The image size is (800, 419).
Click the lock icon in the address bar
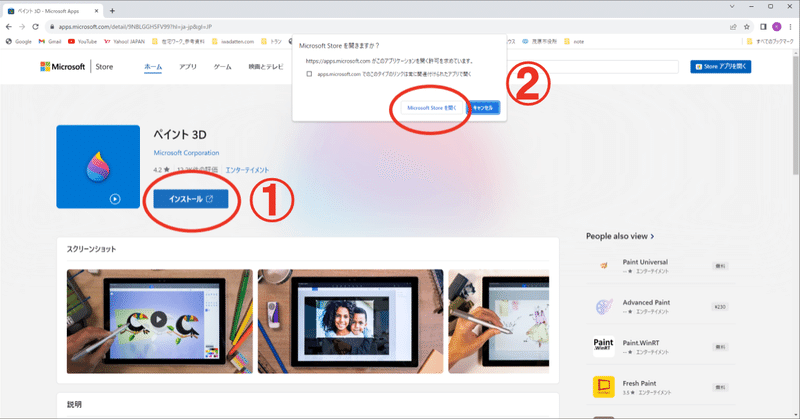tap(52, 27)
